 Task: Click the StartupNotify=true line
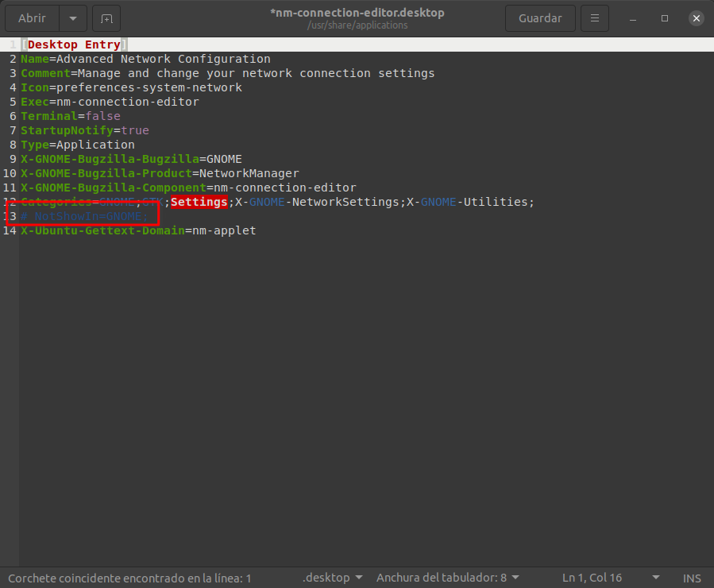pyautogui.click(x=84, y=130)
